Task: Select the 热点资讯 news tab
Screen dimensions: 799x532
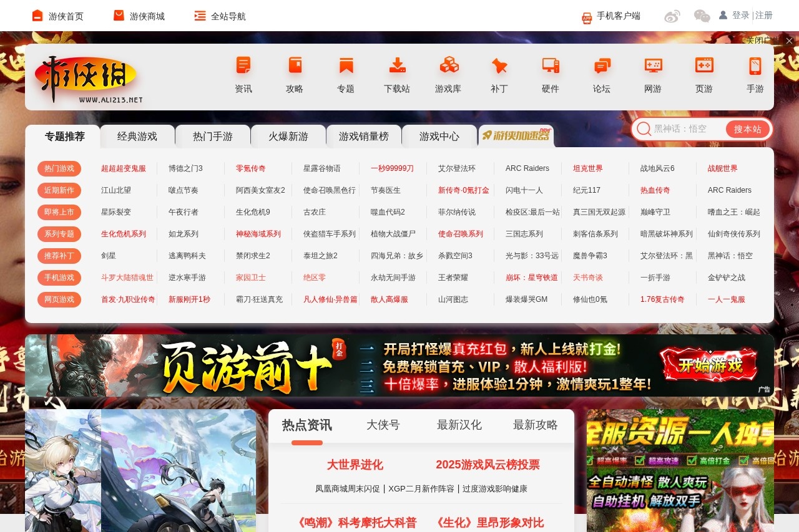Action: (307, 425)
